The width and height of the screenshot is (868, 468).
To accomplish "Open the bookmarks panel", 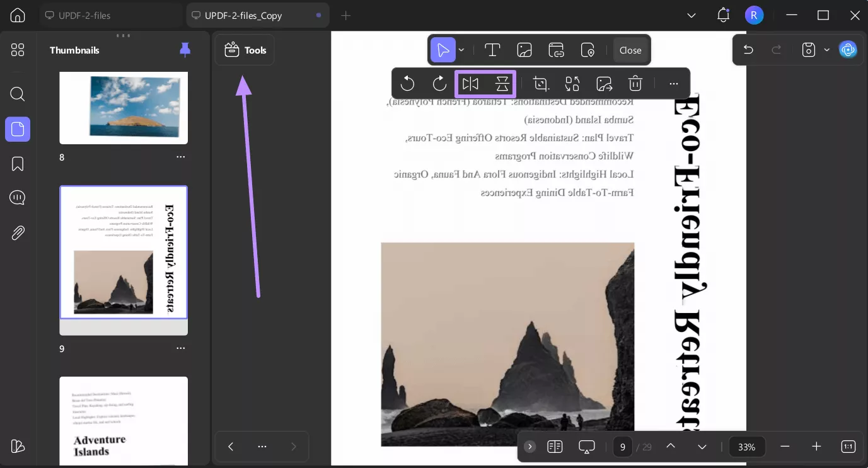I will click(18, 164).
